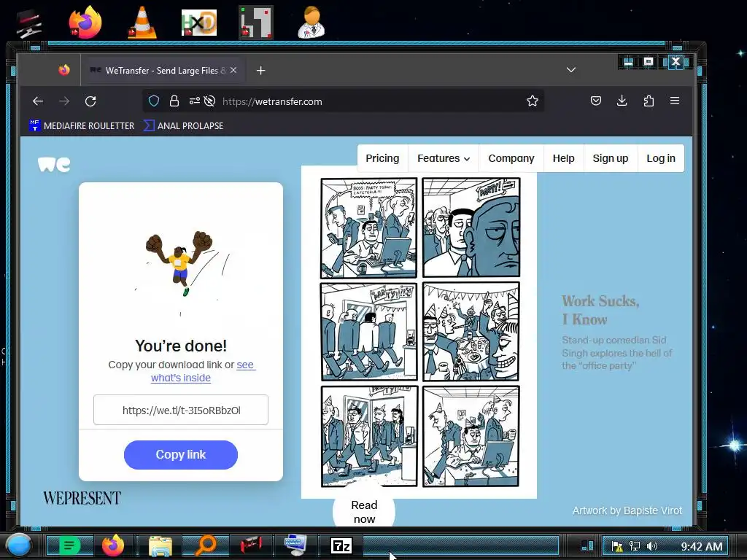747x560 pixels.
Task: Click the Work Sucks, I Know headline
Action: [600, 310]
